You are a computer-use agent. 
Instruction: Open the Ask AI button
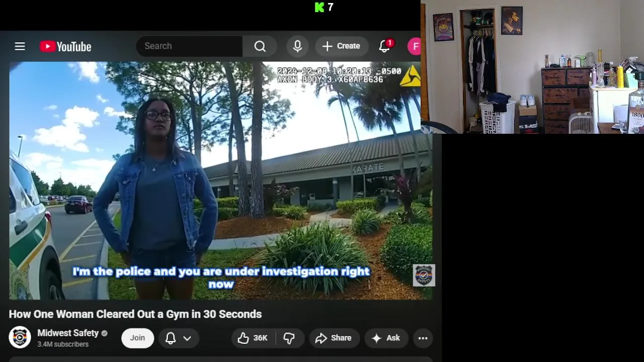point(386,338)
